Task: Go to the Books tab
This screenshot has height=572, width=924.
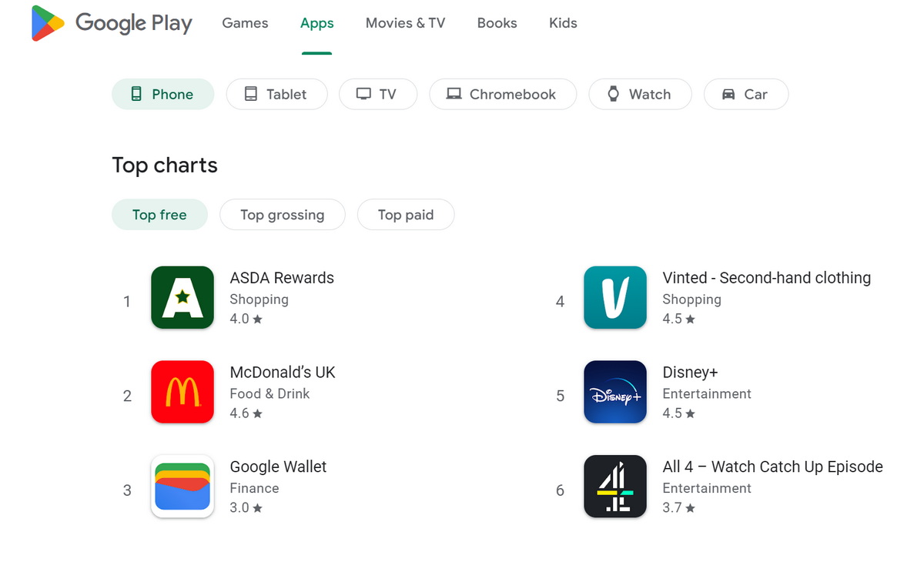Action: [x=497, y=23]
